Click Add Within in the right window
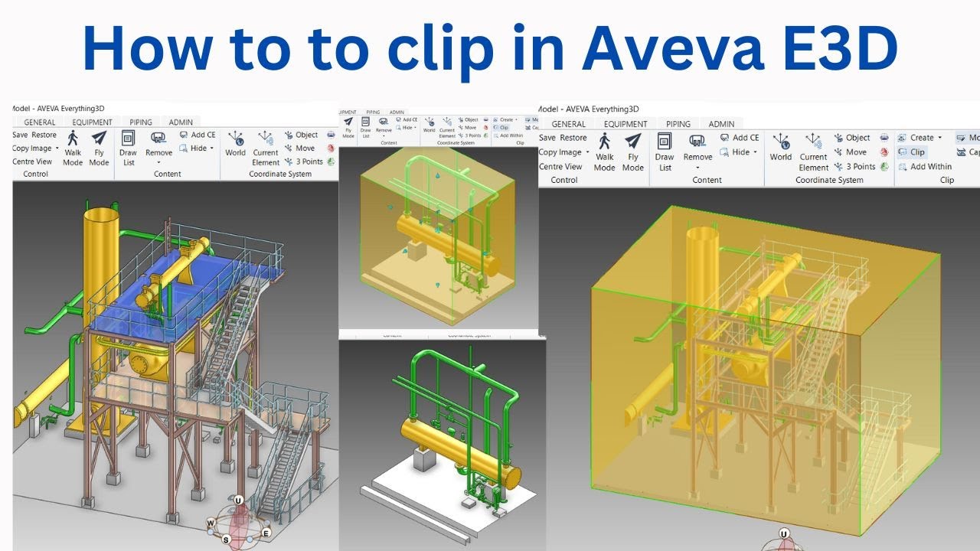Image resolution: width=980 pixels, height=551 pixels. 925,166
